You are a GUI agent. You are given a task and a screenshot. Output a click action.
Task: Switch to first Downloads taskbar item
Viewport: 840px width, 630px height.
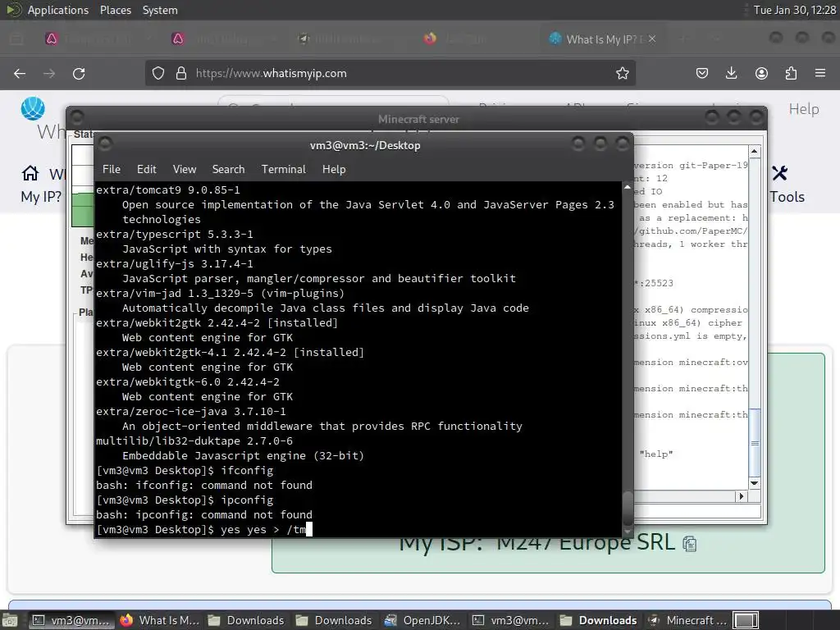(x=246, y=620)
